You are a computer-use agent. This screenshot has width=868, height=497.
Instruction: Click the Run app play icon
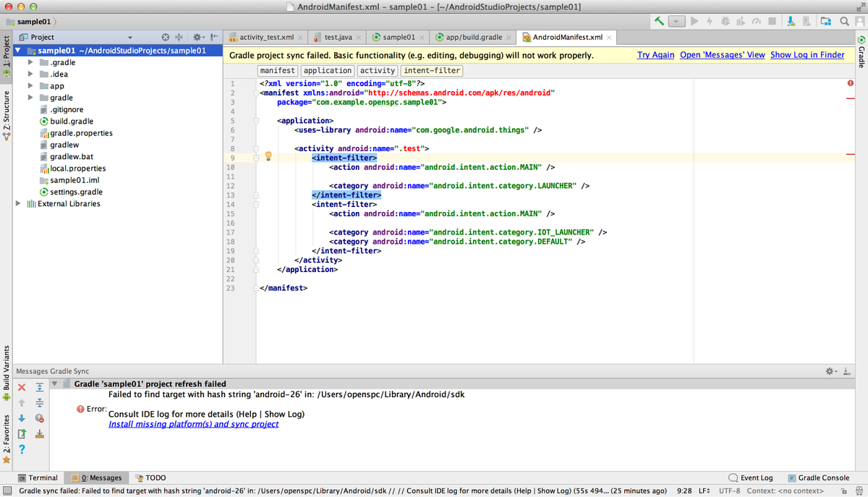tap(695, 21)
